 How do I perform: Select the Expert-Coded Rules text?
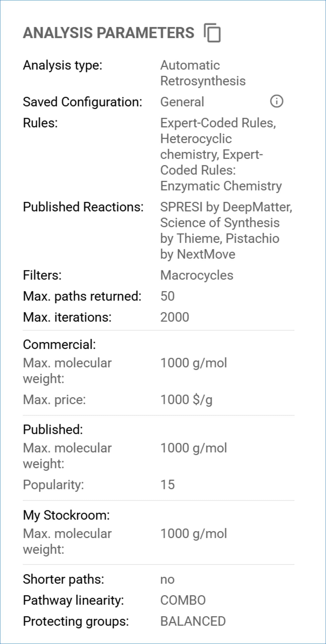click(218, 123)
